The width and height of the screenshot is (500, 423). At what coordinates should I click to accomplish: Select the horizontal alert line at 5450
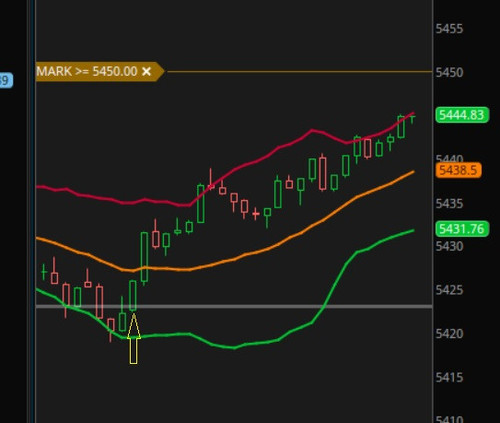[x=300, y=71]
